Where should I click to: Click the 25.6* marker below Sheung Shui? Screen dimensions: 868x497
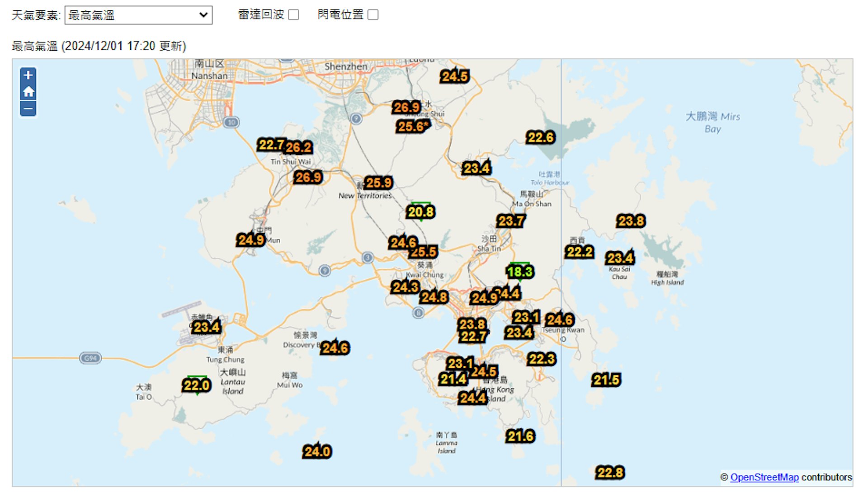click(x=412, y=127)
